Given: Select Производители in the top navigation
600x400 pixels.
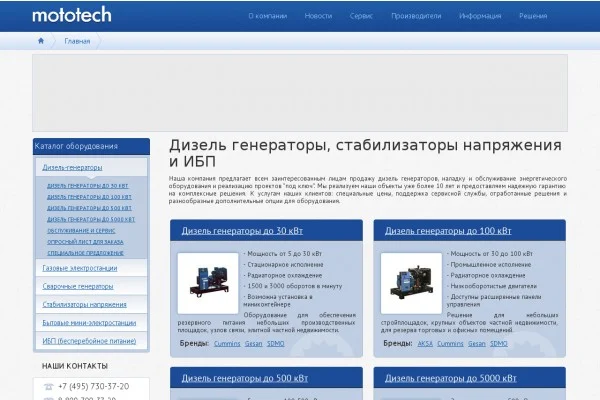Looking at the screenshot, I should pos(416,16).
